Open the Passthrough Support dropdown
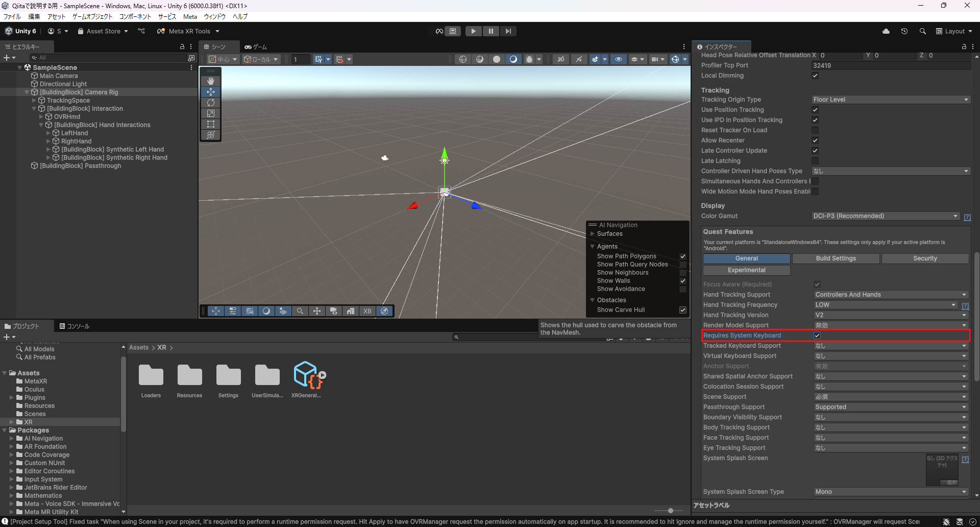 (891, 407)
